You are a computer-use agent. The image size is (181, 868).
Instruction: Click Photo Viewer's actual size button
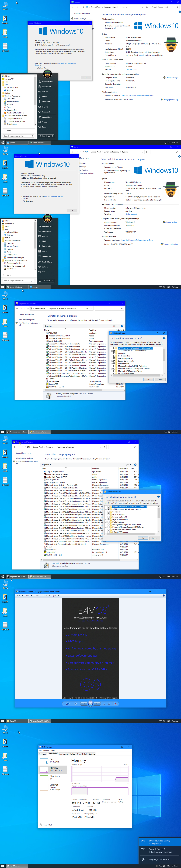[76, 704]
